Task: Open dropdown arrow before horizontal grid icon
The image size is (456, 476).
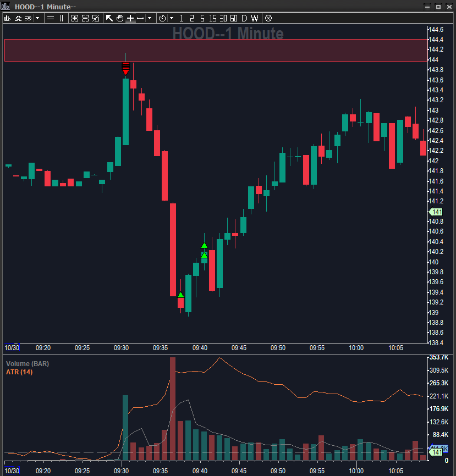Action: tap(37, 18)
